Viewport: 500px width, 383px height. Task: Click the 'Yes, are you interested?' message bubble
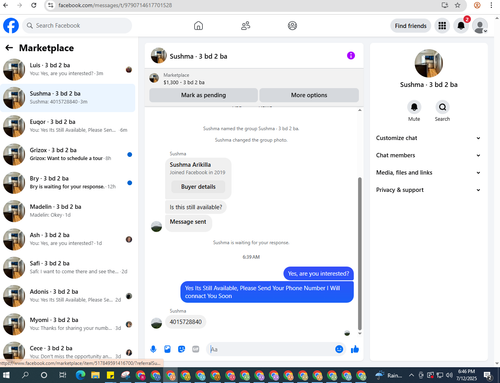coord(318,274)
